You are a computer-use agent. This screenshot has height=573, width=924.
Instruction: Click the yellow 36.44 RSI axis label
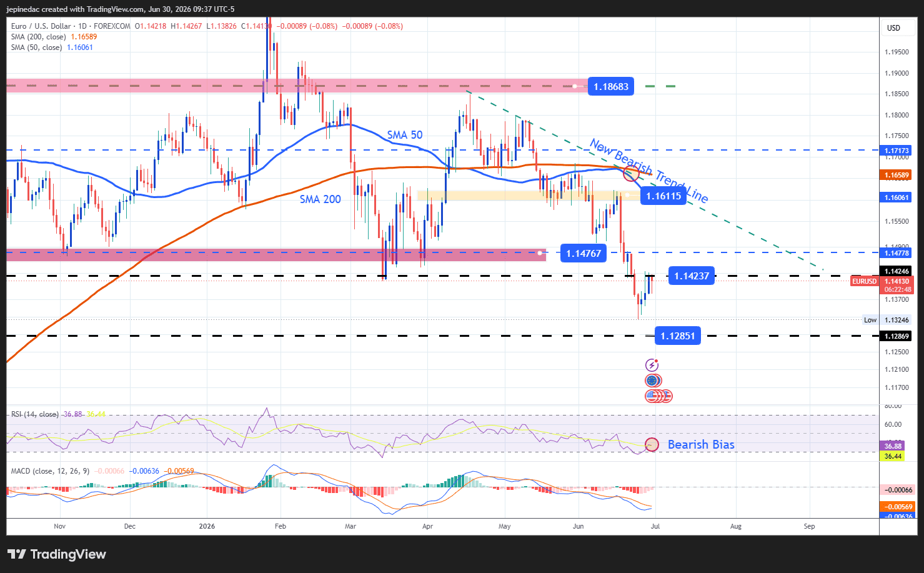(893, 456)
